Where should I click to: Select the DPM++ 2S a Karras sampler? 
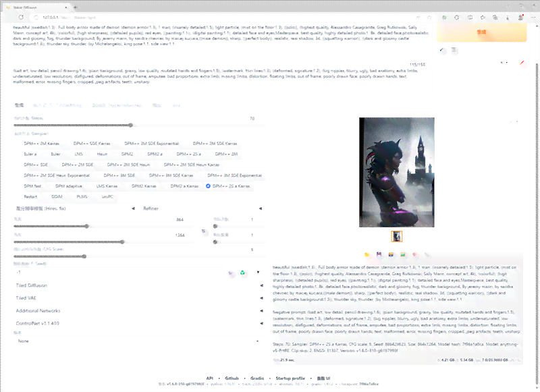click(x=228, y=186)
